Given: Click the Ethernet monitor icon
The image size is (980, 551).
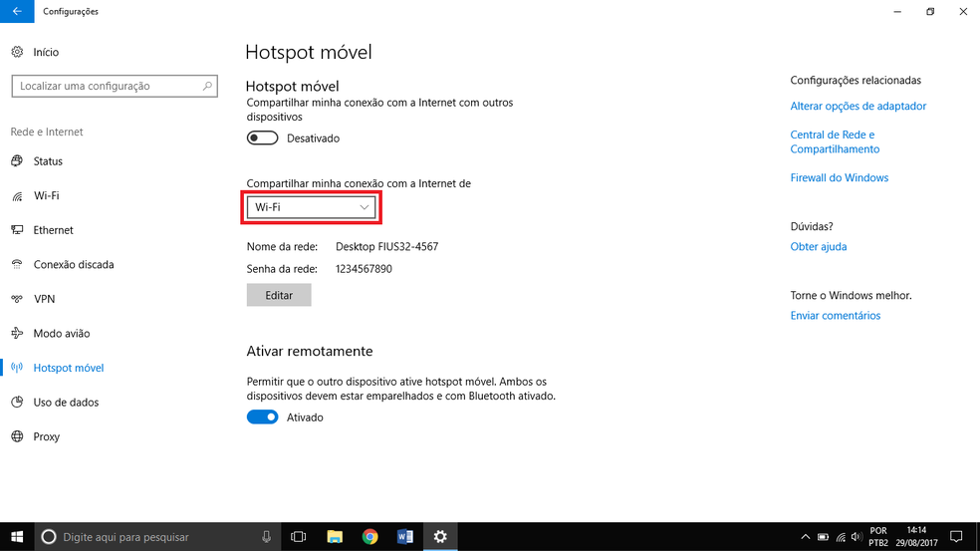Looking at the screenshot, I should point(17,230).
